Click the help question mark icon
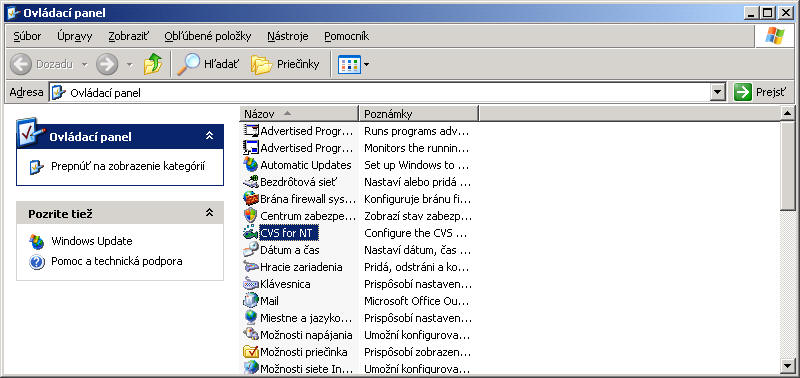The height and width of the screenshot is (378, 800). [37, 262]
